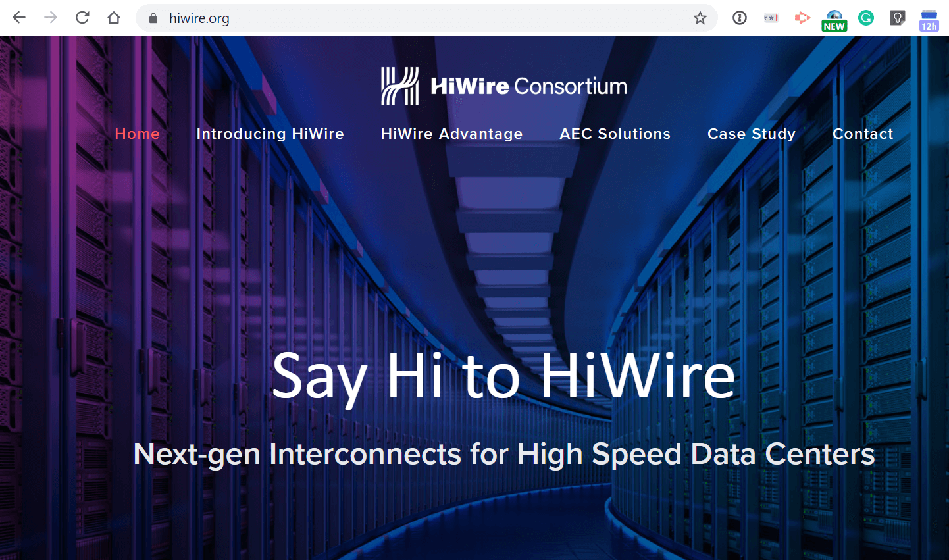Open the Introducing HiWire menu item
Viewport: 949px width, 560px height.
pos(270,134)
